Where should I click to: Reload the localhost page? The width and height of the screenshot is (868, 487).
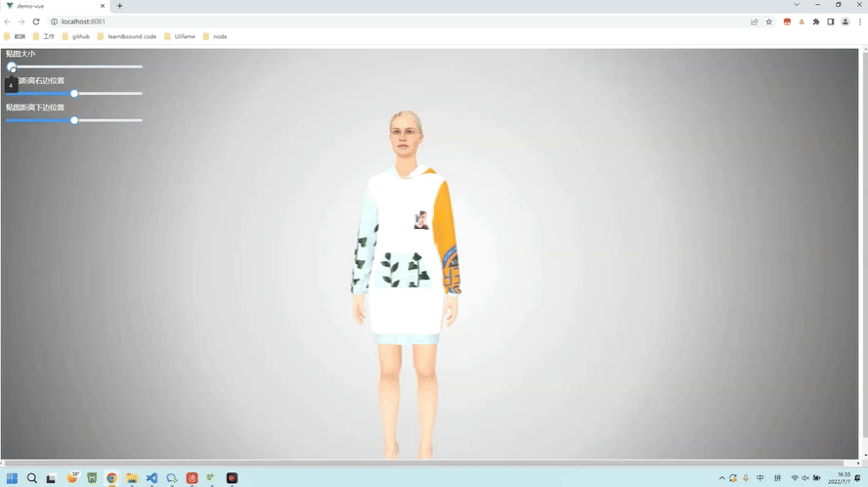36,22
